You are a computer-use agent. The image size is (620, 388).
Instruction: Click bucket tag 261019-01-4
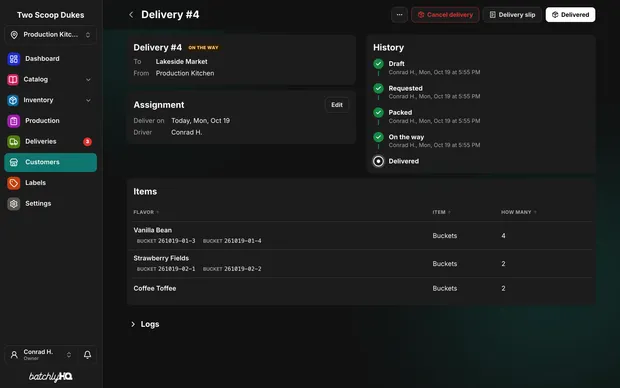coord(232,241)
